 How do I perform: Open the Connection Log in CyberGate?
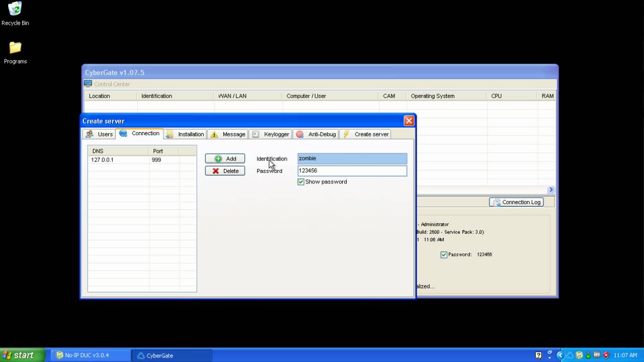(x=517, y=202)
